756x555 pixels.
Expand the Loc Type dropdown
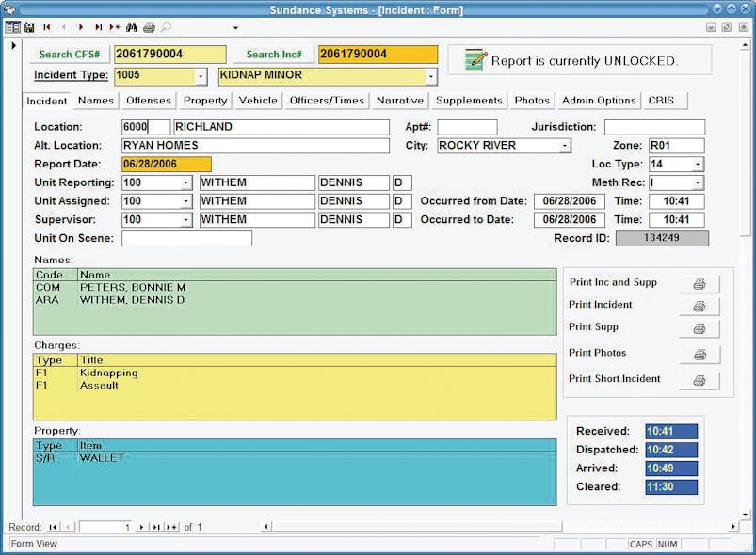[697, 165]
